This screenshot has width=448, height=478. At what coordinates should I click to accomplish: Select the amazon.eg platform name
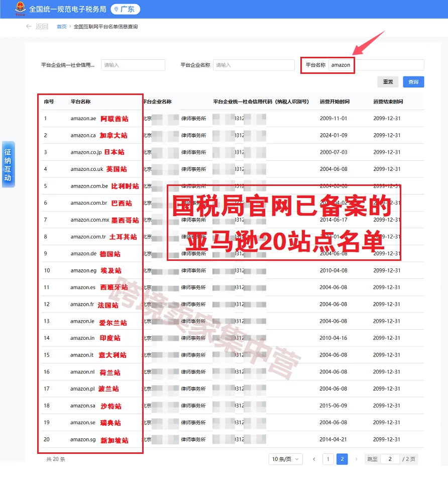coord(83,270)
